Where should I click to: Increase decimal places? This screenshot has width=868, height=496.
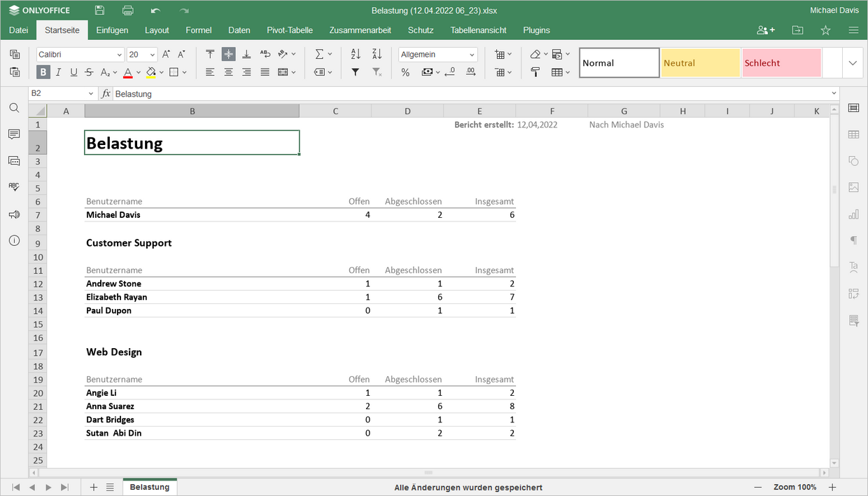click(470, 71)
